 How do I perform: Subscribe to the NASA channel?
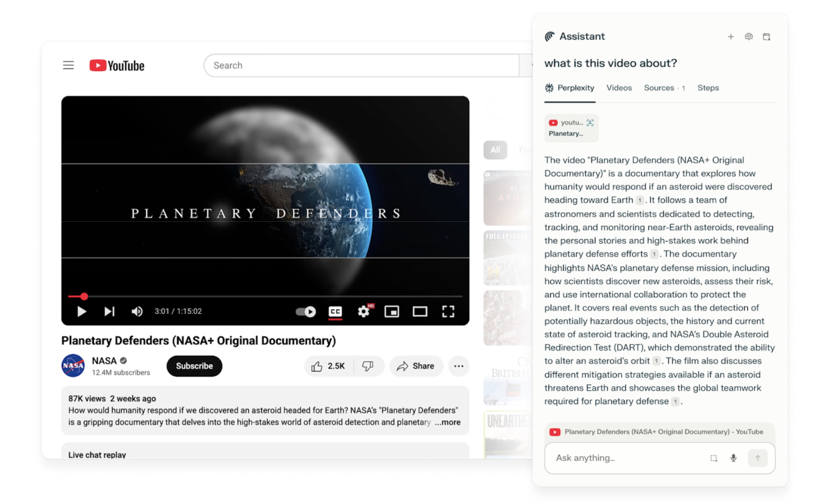tap(194, 366)
